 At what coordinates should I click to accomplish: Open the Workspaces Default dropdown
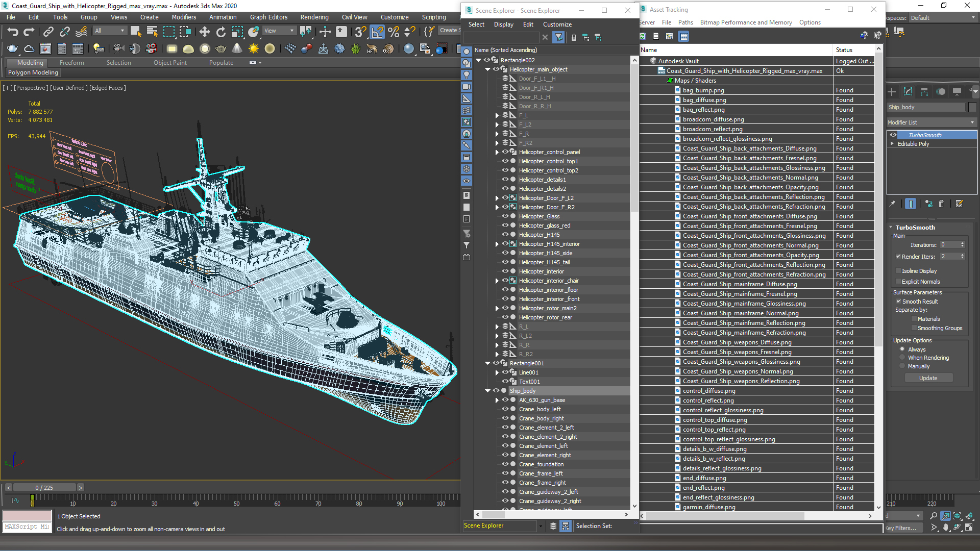point(943,17)
